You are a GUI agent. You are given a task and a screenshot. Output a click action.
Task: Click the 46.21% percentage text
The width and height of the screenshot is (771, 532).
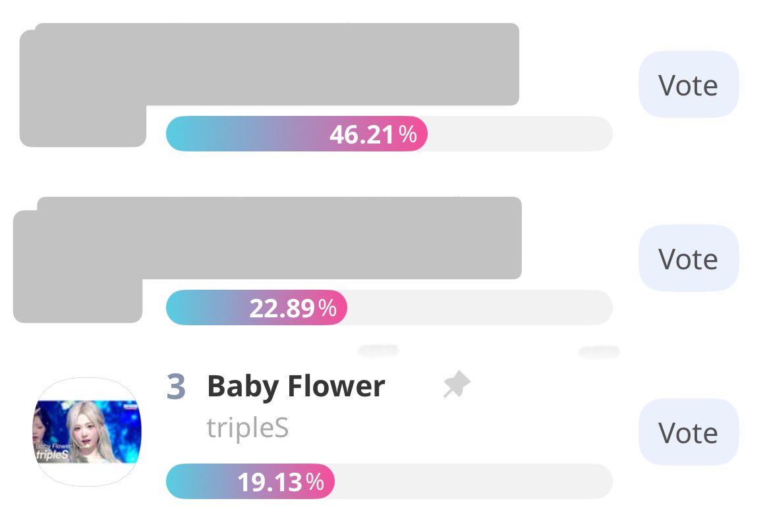(x=373, y=134)
